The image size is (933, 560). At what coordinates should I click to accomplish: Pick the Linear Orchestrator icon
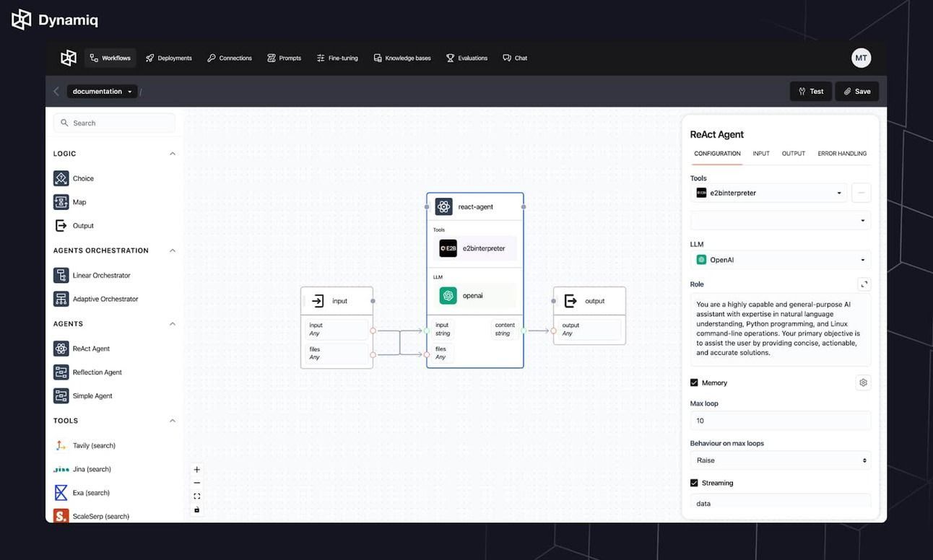[61, 275]
